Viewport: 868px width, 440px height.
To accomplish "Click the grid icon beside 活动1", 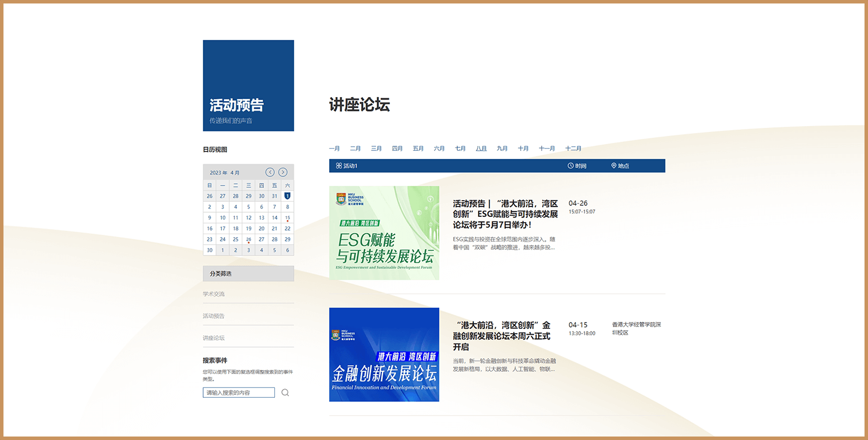I will click(x=339, y=166).
